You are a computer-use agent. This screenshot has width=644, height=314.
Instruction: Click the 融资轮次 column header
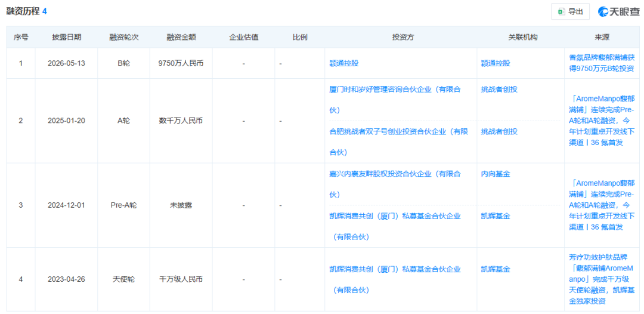pos(123,37)
